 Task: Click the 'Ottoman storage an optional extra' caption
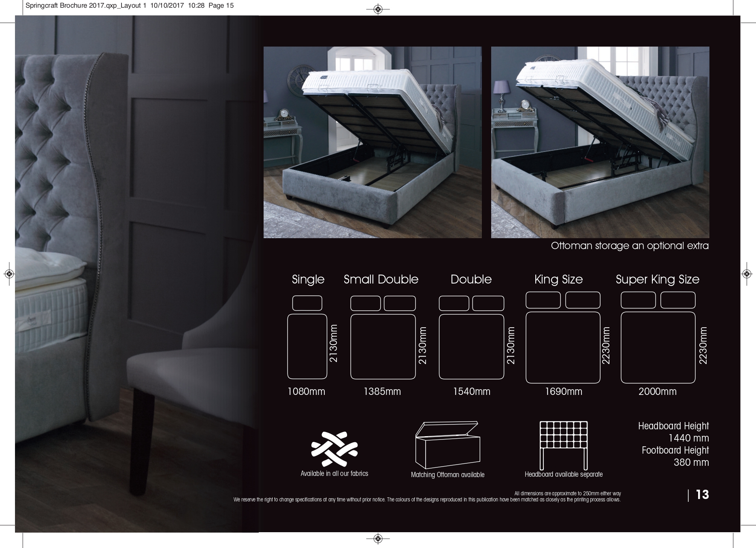pos(629,246)
